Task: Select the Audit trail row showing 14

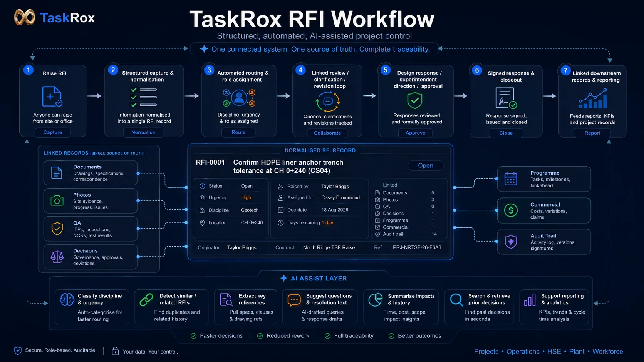Action: point(406,234)
